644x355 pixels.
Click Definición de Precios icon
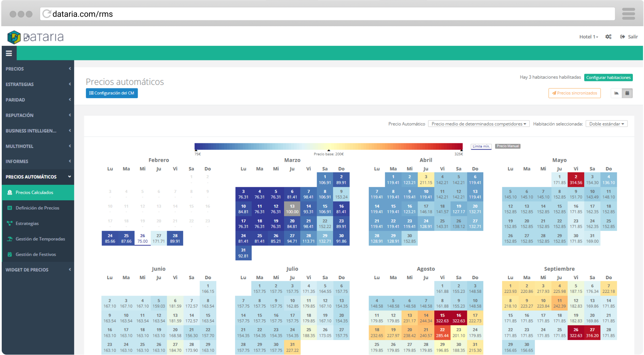(x=10, y=208)
